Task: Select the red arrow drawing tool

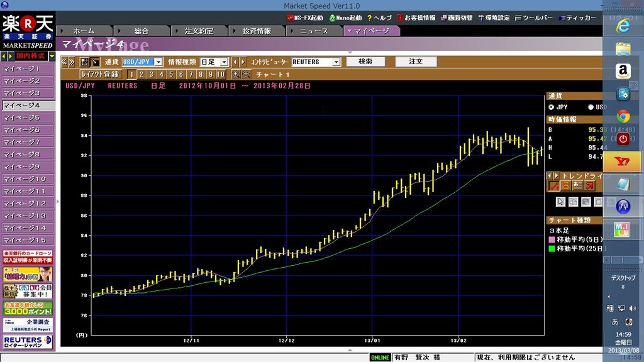Action: tap(589, 185)
